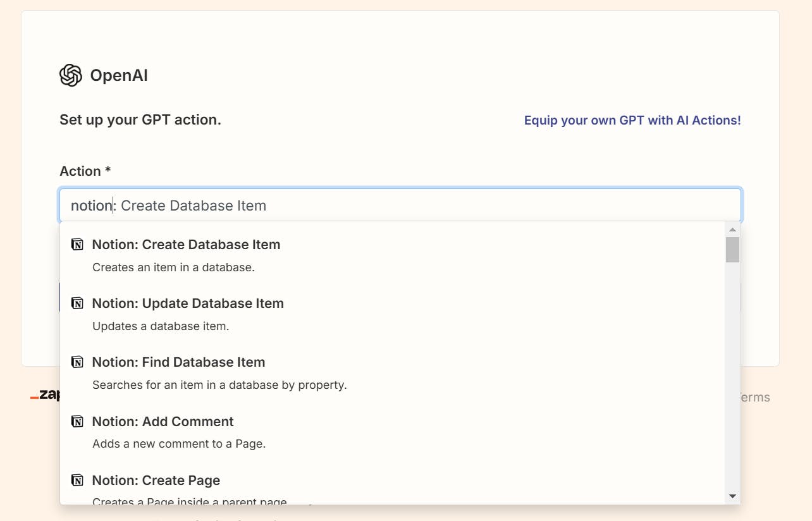Screen dimensions: 812x521
Task: Click the dropdown list scrollbar thumb
Action: tap(732, 249)
